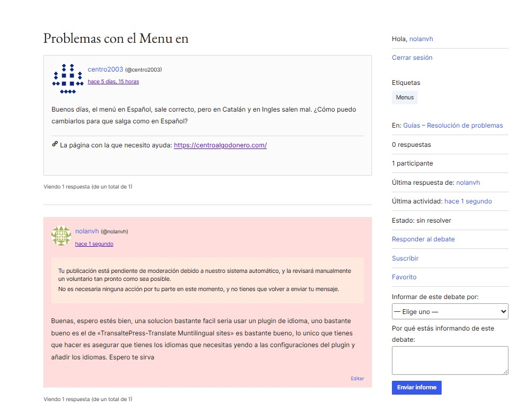Click nolanvh's avatar in the reply
Image resolution: width=532 pixels, height=408 pixels.
click(61, 236)
